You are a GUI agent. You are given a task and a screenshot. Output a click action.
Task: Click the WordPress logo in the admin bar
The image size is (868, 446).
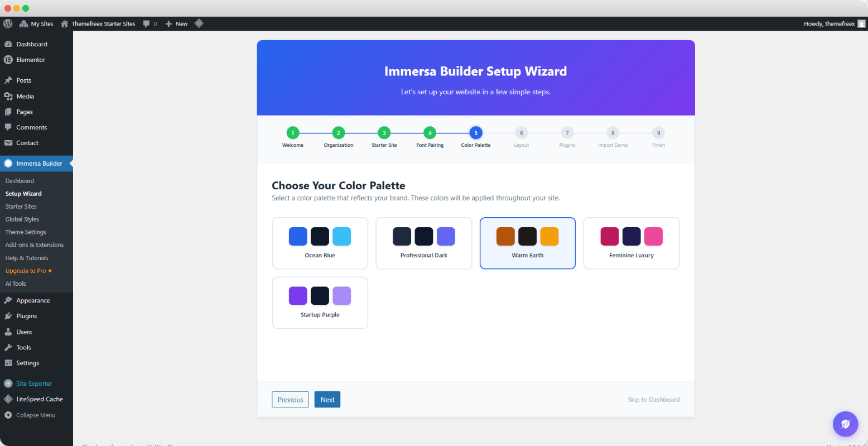7,23
